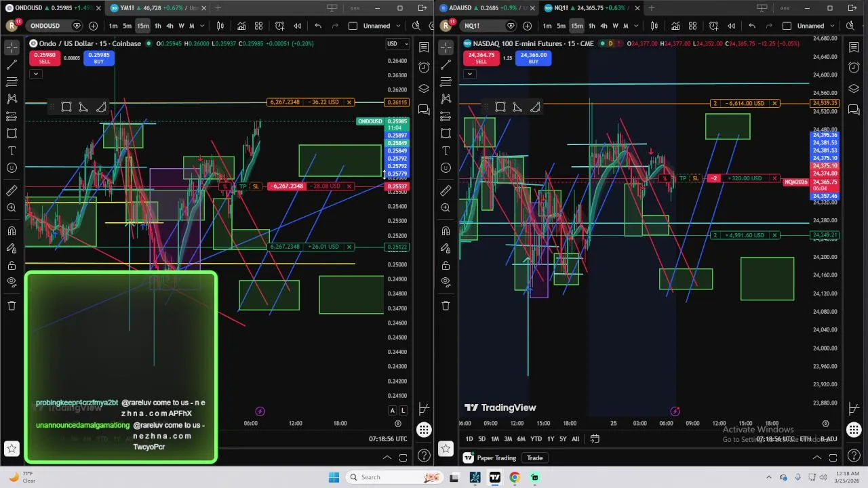868x488 pixels.
Task: Open TradingView app in Windows taskbar
Action: coord(495,477)
